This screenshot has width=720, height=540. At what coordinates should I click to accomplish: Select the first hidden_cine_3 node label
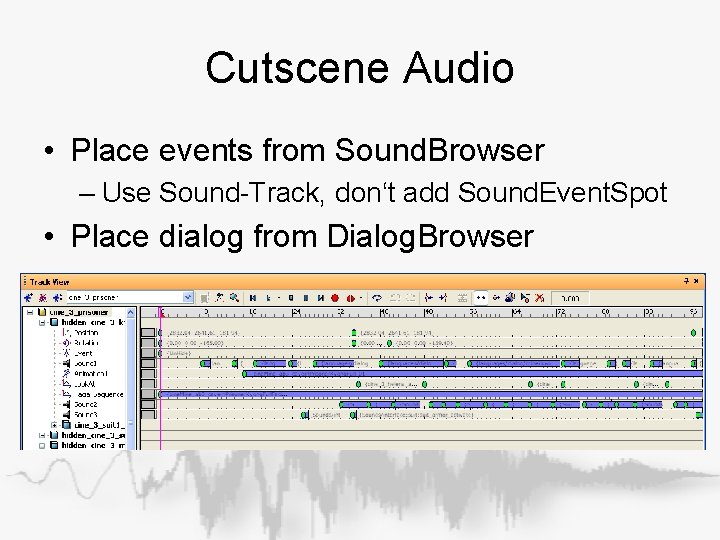93,322
